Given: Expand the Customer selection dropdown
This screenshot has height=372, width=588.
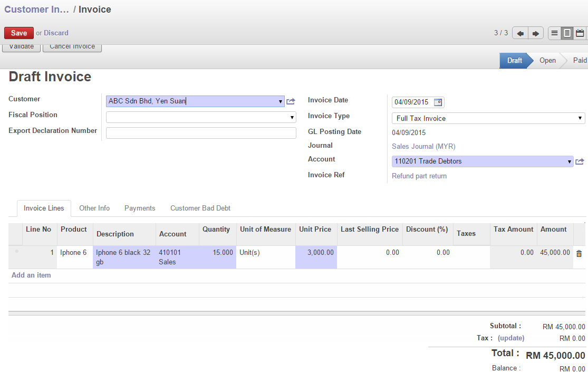Looking at the screenshot, I should [280, 101].
